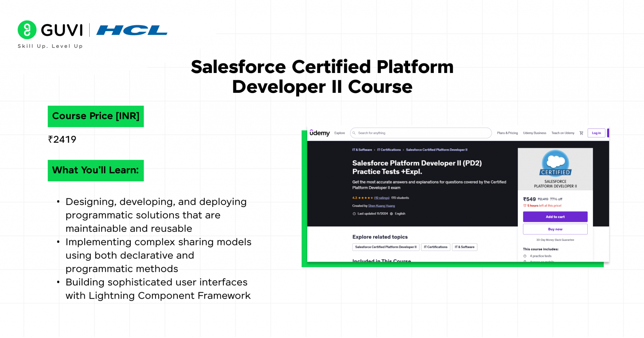
Task: Click the Log in button
Action: click(596, 133)
